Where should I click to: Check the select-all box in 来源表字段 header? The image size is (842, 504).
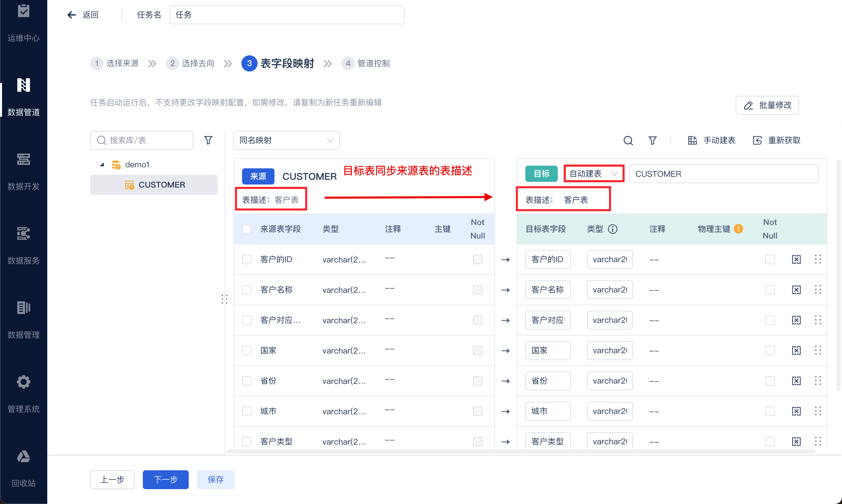247,229
